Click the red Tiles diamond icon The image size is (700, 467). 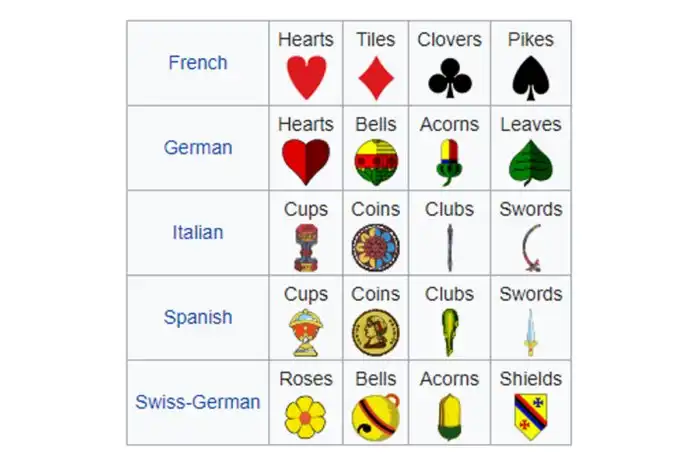pos(376,77)
